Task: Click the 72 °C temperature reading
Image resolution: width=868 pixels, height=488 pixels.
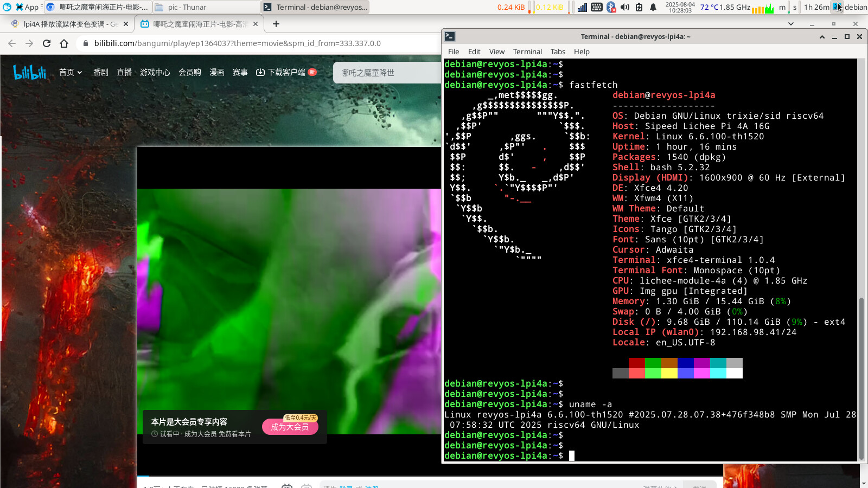Action: point(709,7)
